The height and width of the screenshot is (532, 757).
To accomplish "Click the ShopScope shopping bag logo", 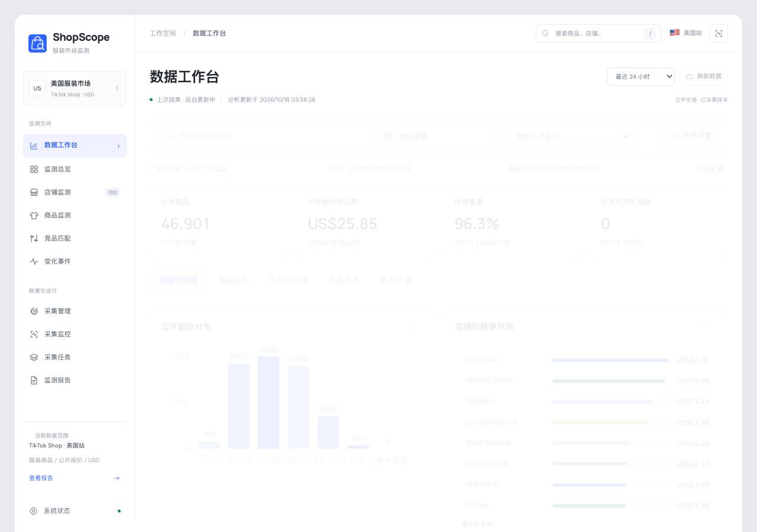I will (x=37, y=43).
